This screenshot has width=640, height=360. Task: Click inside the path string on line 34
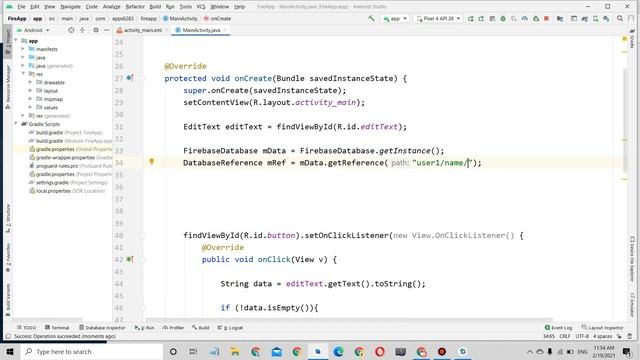coord(442,163)
